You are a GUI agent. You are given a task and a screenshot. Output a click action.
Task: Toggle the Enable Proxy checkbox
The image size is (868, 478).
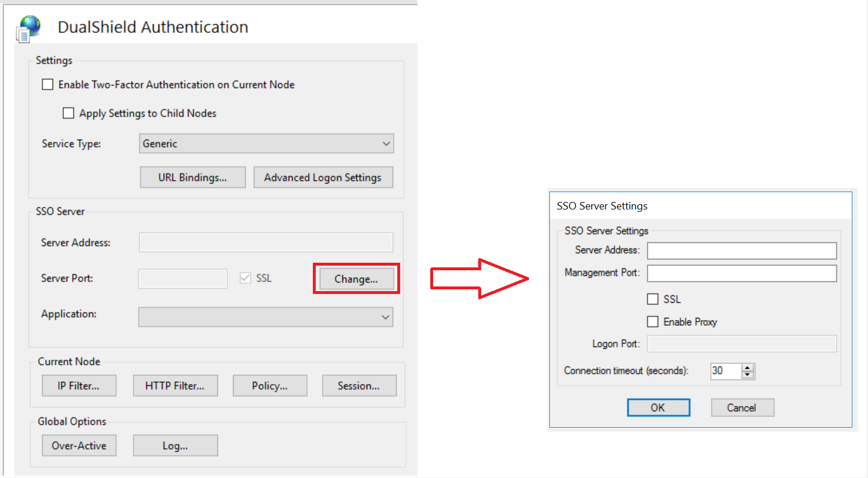click(653, 322)
